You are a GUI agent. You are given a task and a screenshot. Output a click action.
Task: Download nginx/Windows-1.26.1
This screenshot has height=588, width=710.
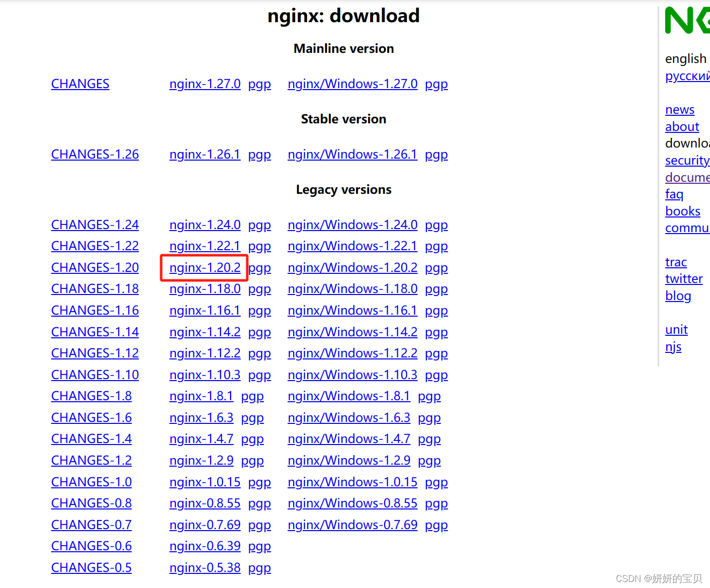pyautogui.click(x=352, y=155)
